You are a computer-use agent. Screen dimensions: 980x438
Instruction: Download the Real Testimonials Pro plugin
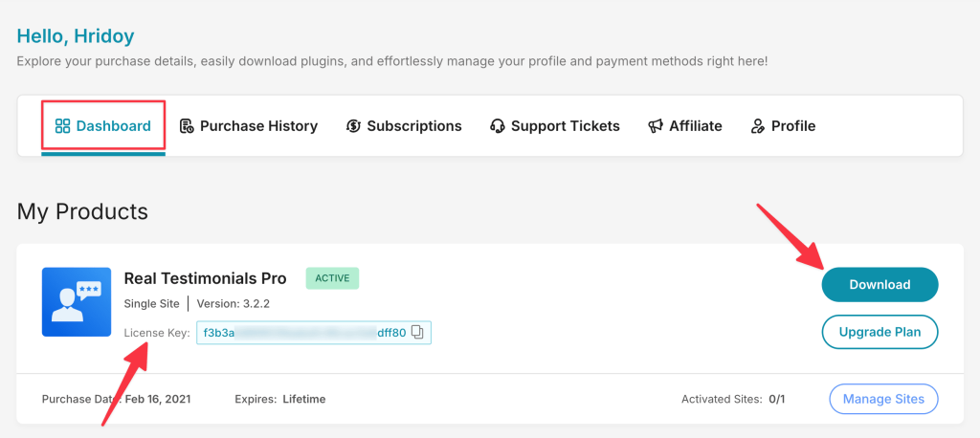coord(880,284)
